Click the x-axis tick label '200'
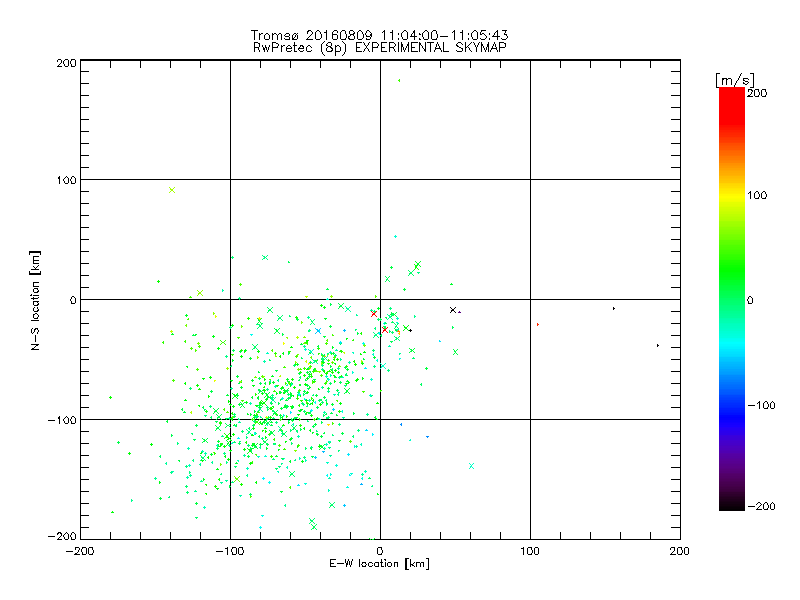800x600 pixels. [680, 551]
